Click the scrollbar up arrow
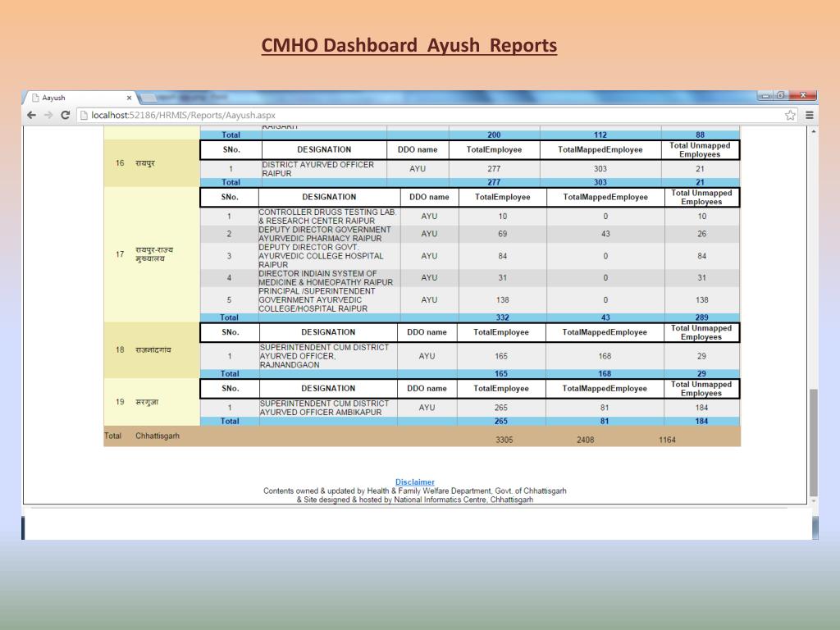Screen dimensions: 840x630 [814, 131]
